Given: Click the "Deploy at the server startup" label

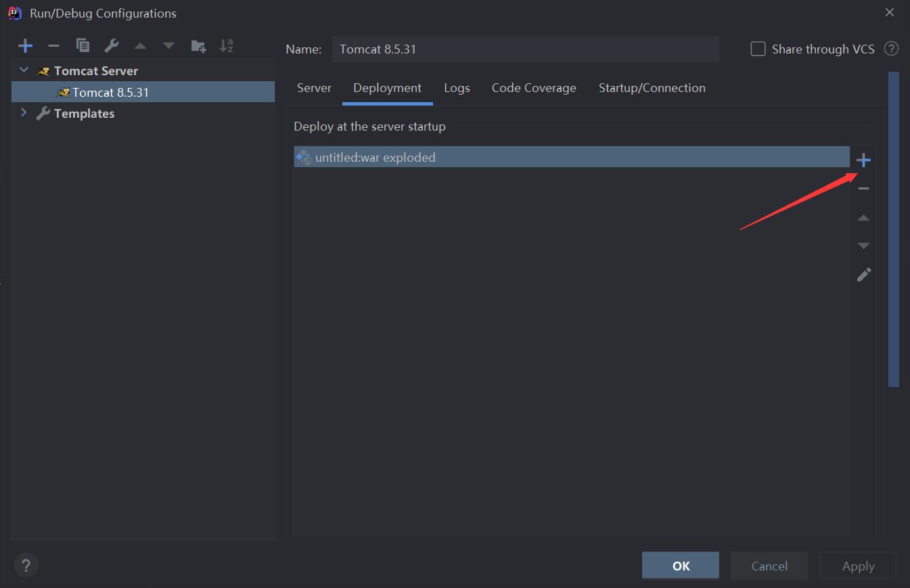Looking at the screenshot, I should [369, 127].
